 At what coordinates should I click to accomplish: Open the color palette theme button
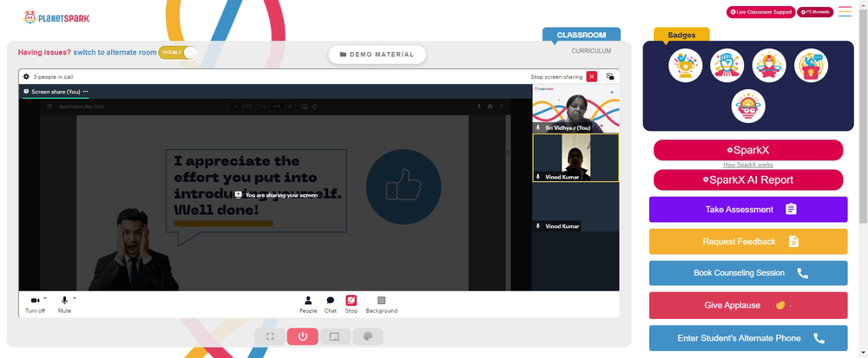pos(367,336)
